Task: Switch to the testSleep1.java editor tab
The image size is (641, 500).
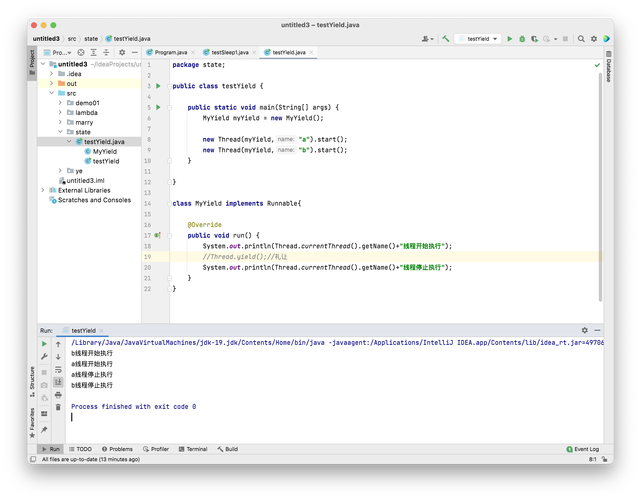Action: [x=228, y=52]
